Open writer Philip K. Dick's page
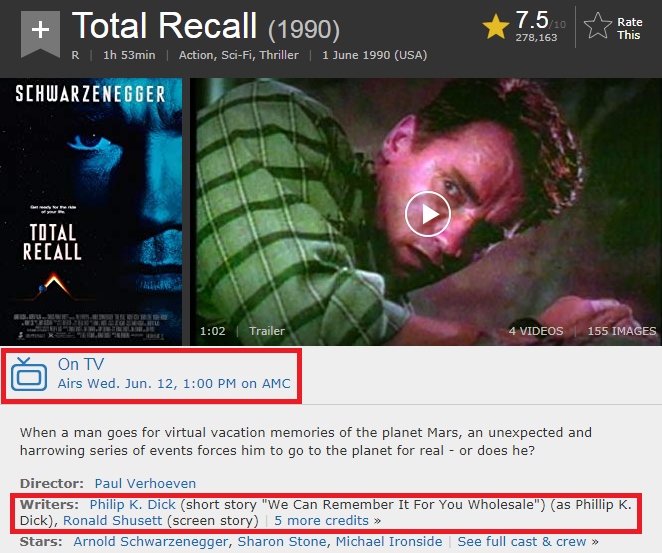This screenshot has width=662, height=553. pyautogui.click(x=133, y=504)
